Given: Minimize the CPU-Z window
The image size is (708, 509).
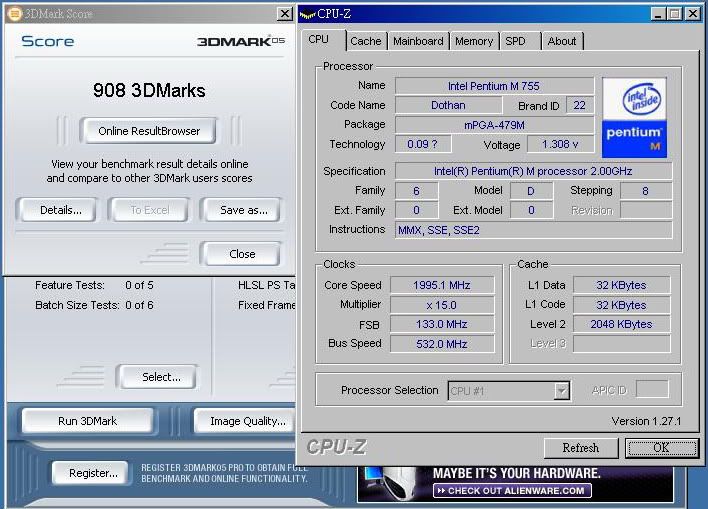Looking at the screenshot, I should coord(658,14).
